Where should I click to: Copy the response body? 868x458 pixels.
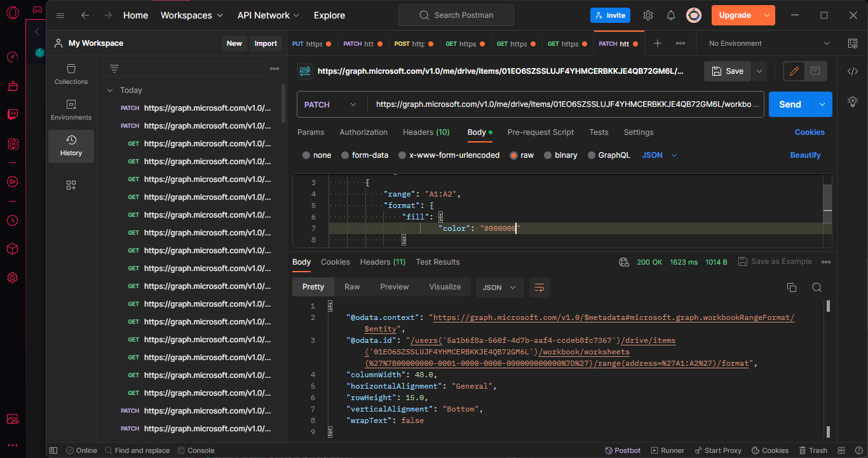click(x=792, y=288)
